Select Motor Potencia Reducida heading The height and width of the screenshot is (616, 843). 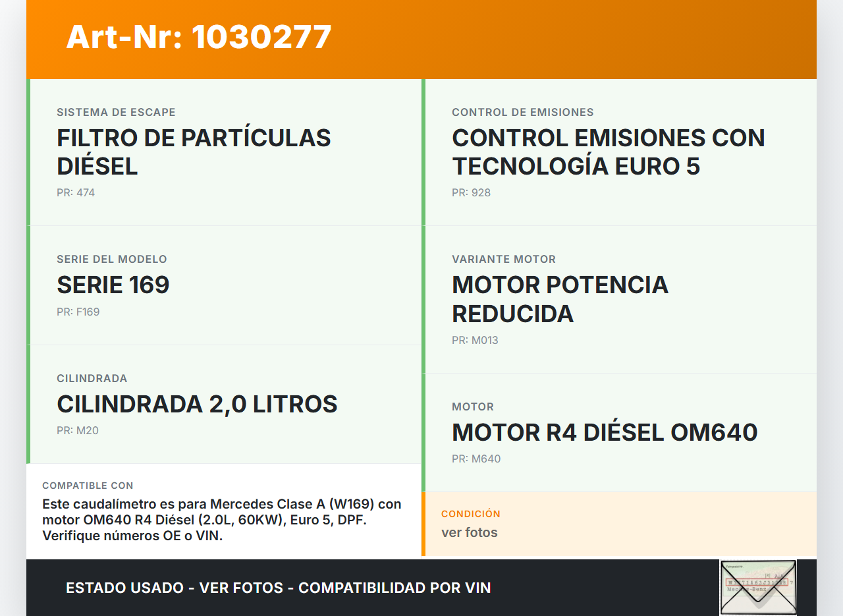point(560,299)
